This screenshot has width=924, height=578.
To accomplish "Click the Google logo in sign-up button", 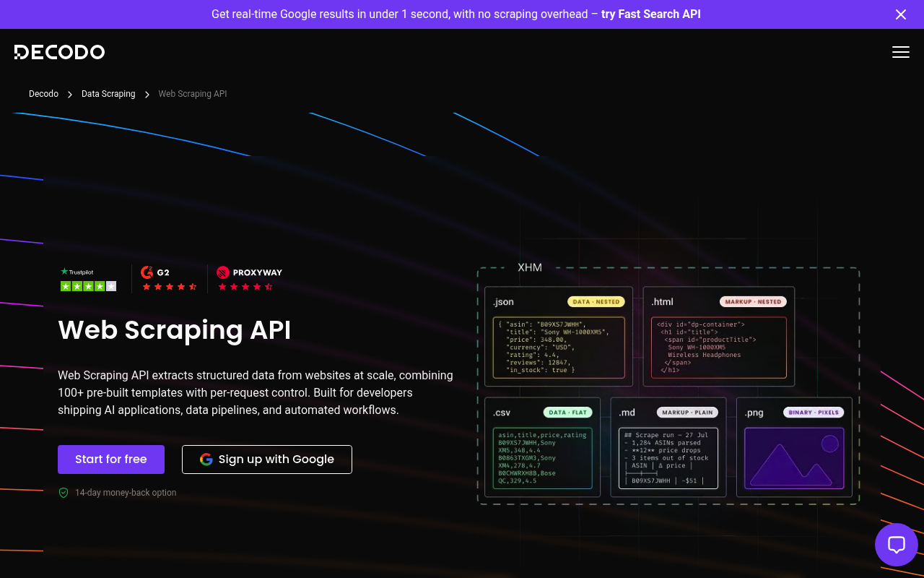I will click(206, 460).
